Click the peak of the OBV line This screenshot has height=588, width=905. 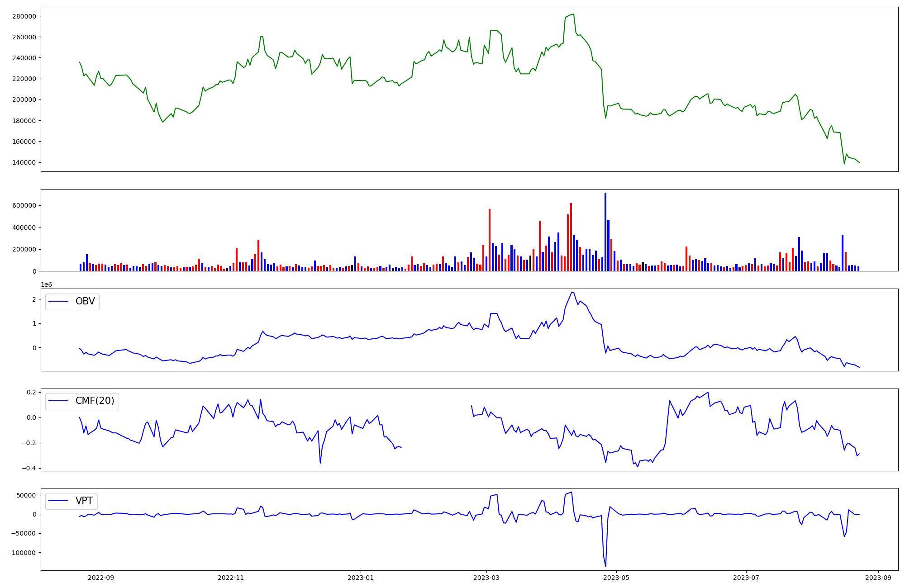click(572, 292)
